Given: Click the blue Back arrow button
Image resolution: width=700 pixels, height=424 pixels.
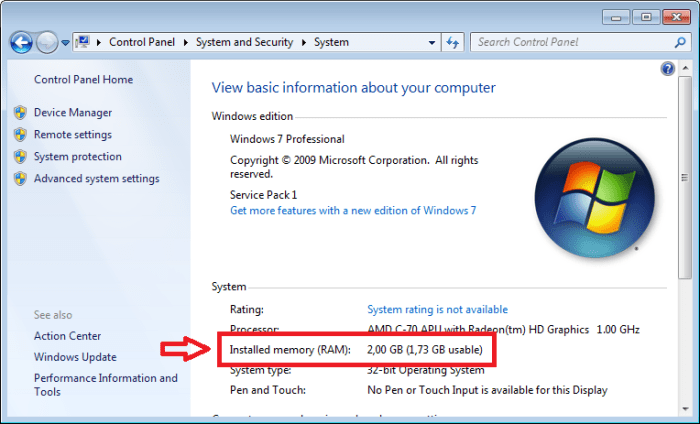Looking at the screenshot, I should [x=21, y=43].
